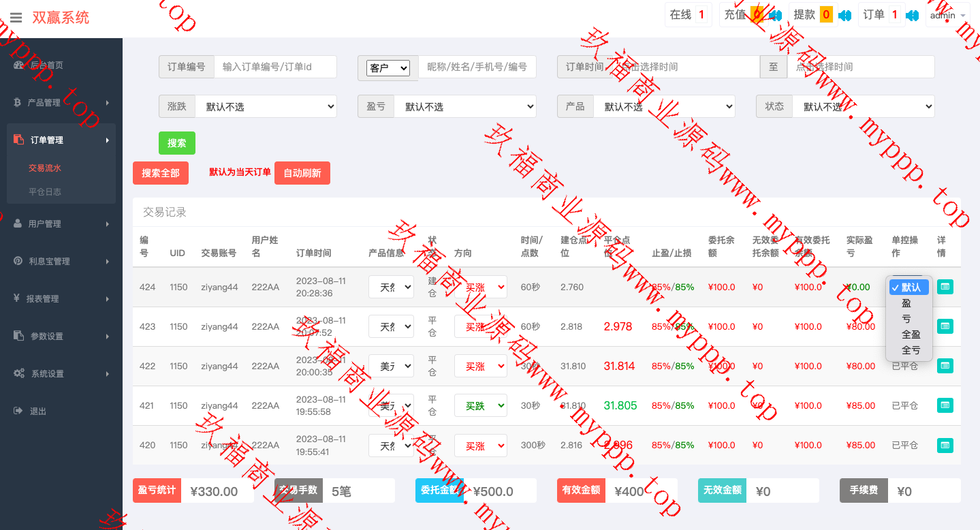Click 退出 to log out
The image size is (980, 530).
click(x=61, y=411)
